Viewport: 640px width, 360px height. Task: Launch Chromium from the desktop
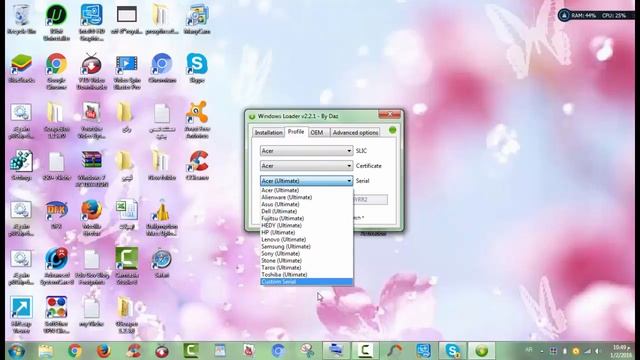click(x=162, y=68)
